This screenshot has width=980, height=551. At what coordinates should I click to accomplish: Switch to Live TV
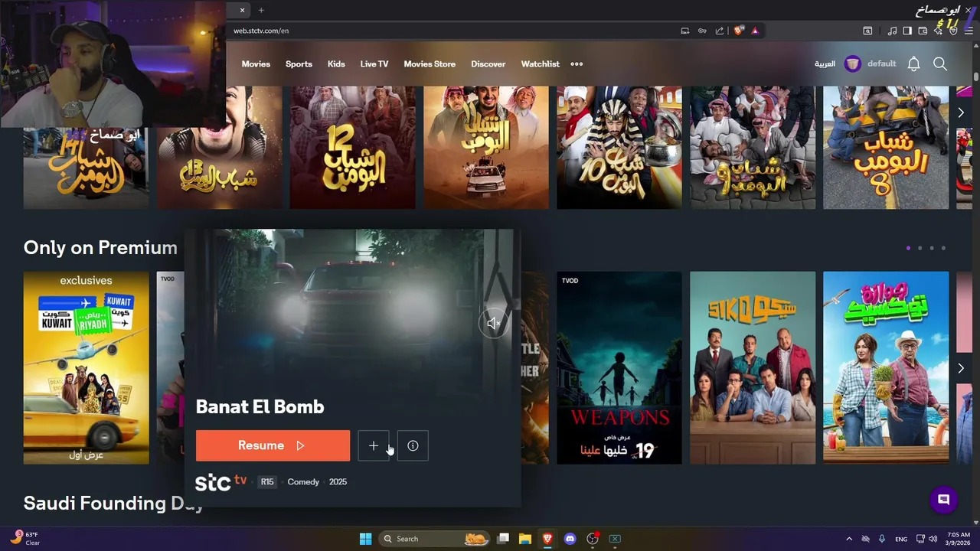click(374, 64)
